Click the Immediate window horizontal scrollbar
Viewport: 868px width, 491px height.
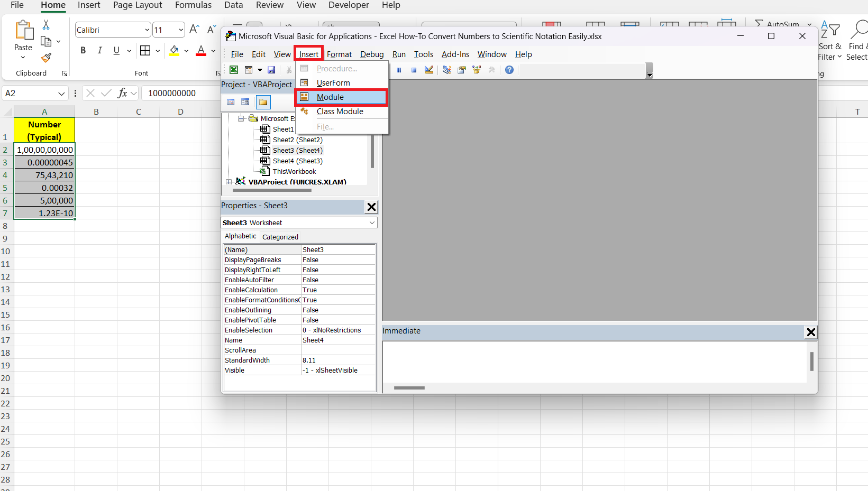point(409,388)
